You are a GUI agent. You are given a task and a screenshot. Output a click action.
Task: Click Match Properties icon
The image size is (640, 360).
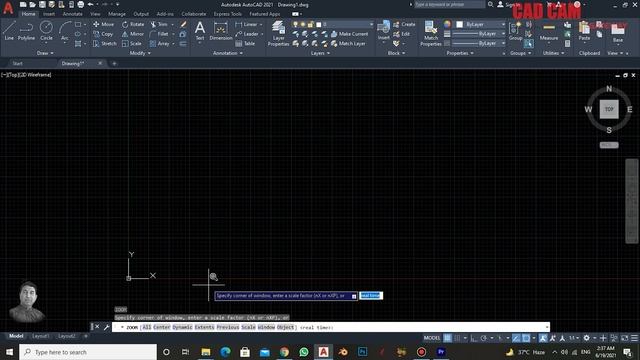click(431, 33)
